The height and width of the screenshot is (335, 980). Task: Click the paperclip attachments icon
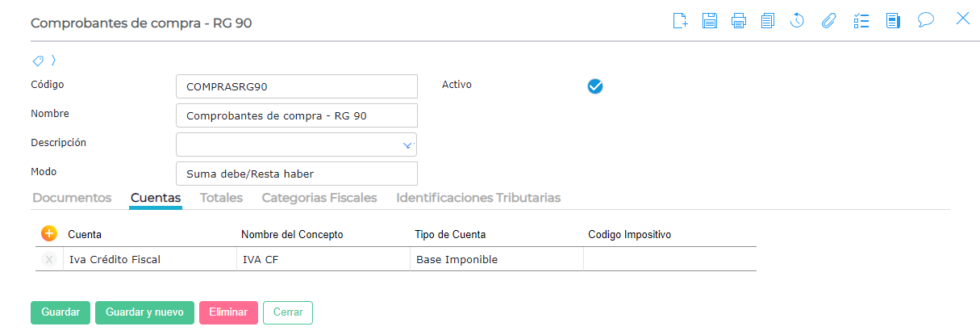coord(828,21)
